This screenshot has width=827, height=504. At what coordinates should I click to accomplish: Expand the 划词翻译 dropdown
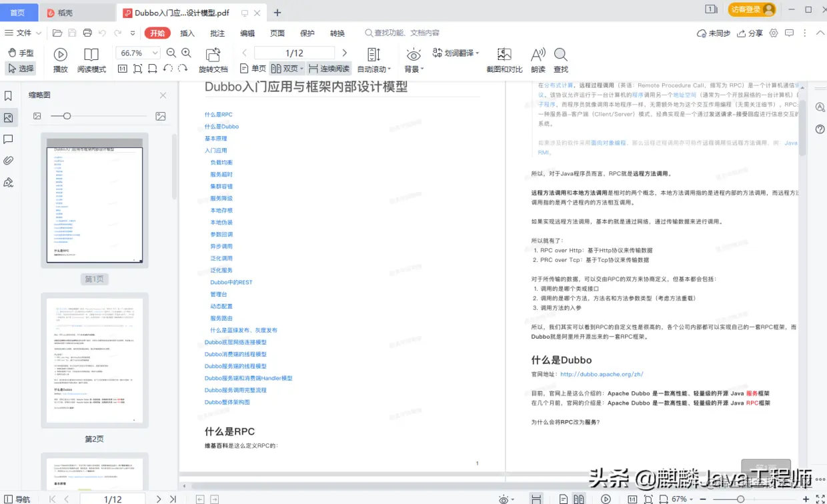click(478, 53)
